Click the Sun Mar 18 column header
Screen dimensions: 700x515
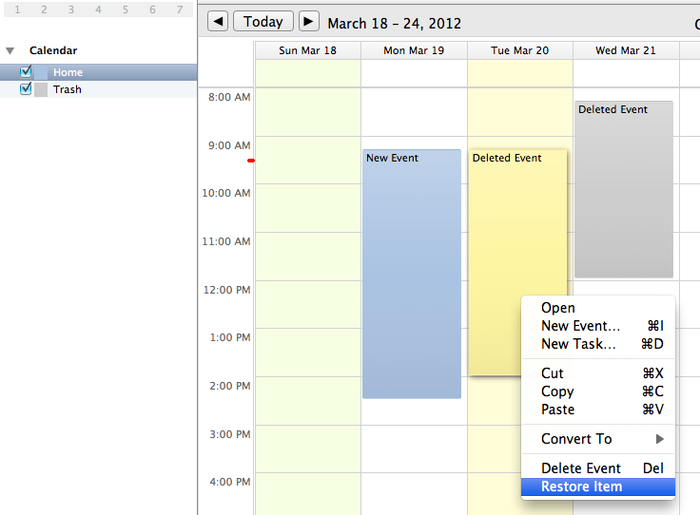[x=308, y=50]
